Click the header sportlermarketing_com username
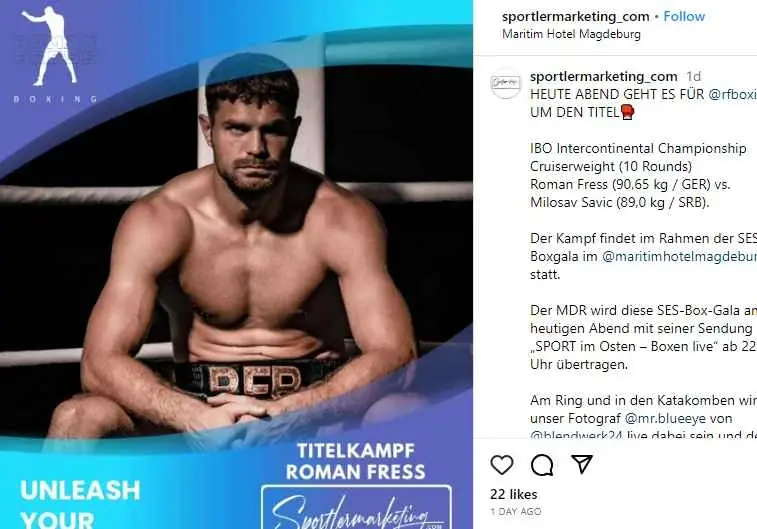The width and height of the screenshot is (757, 529). [x=575, y=16]
